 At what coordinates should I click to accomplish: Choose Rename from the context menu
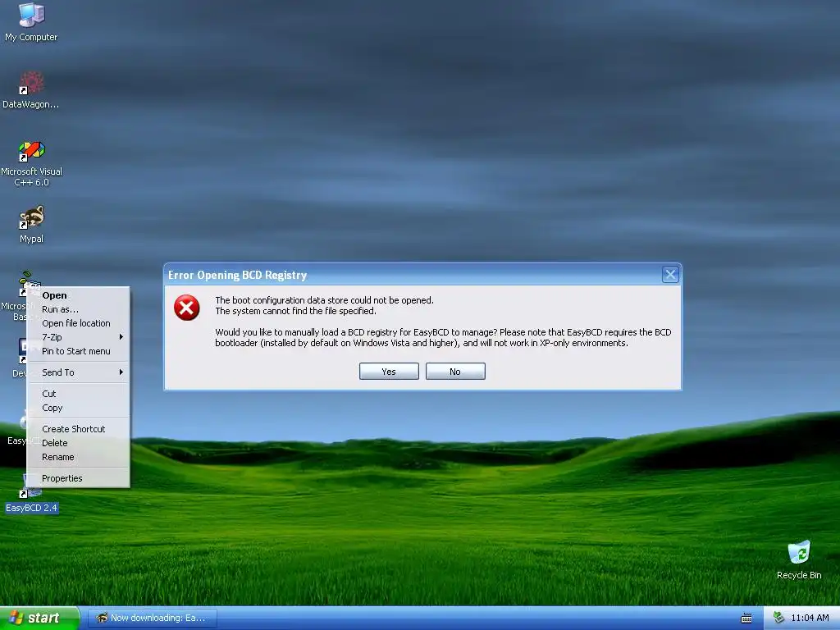point(78,457)
